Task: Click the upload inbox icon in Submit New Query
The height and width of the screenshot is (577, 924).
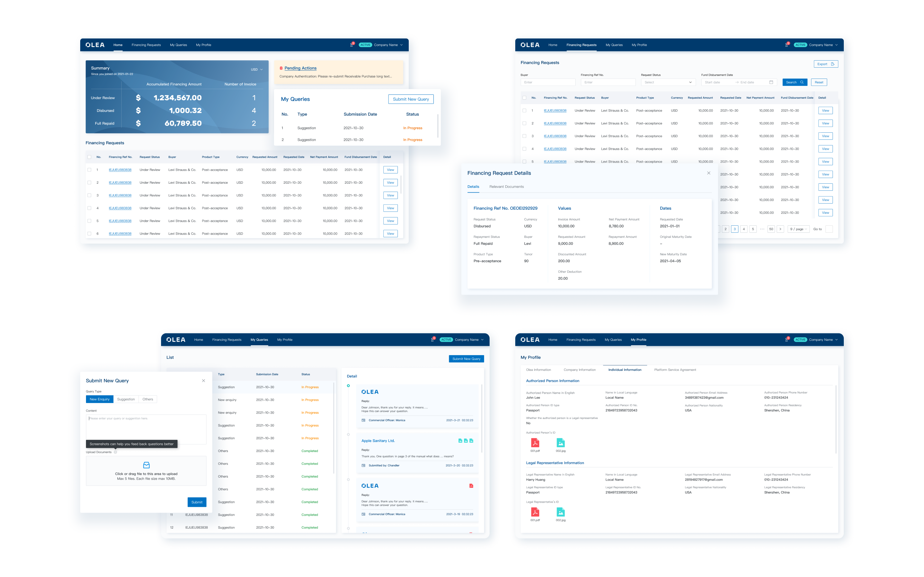Action: coord(146,465)
